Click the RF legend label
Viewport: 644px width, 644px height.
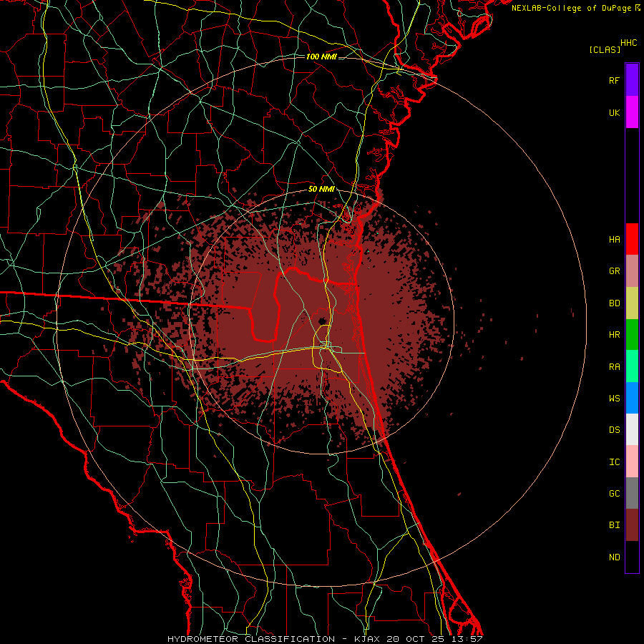614,80
